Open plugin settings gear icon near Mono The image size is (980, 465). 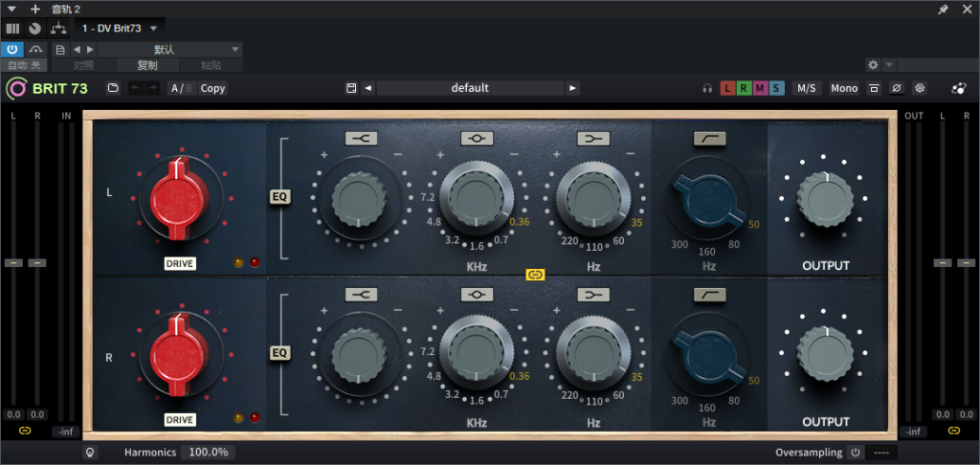920,88
